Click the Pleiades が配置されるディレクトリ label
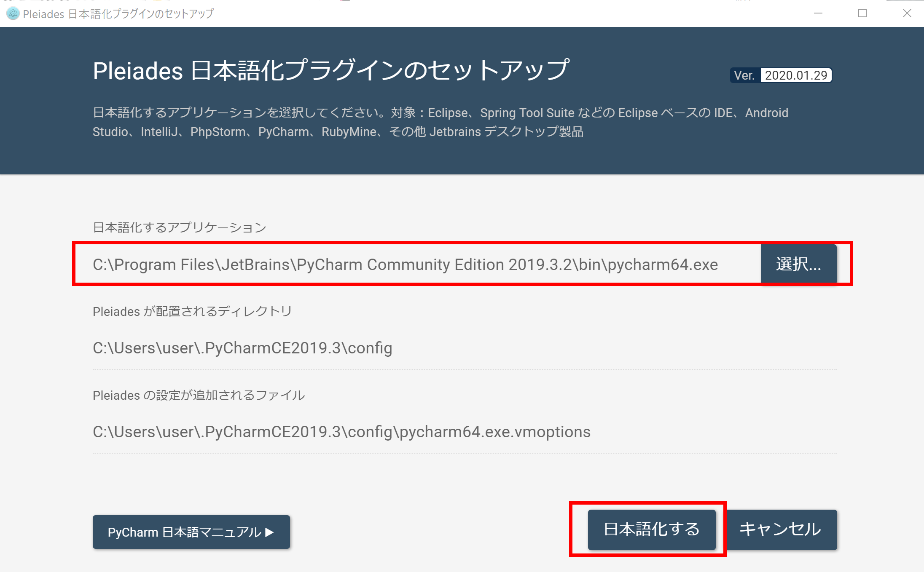The image size is (924, 572). (x=192, y=311)
